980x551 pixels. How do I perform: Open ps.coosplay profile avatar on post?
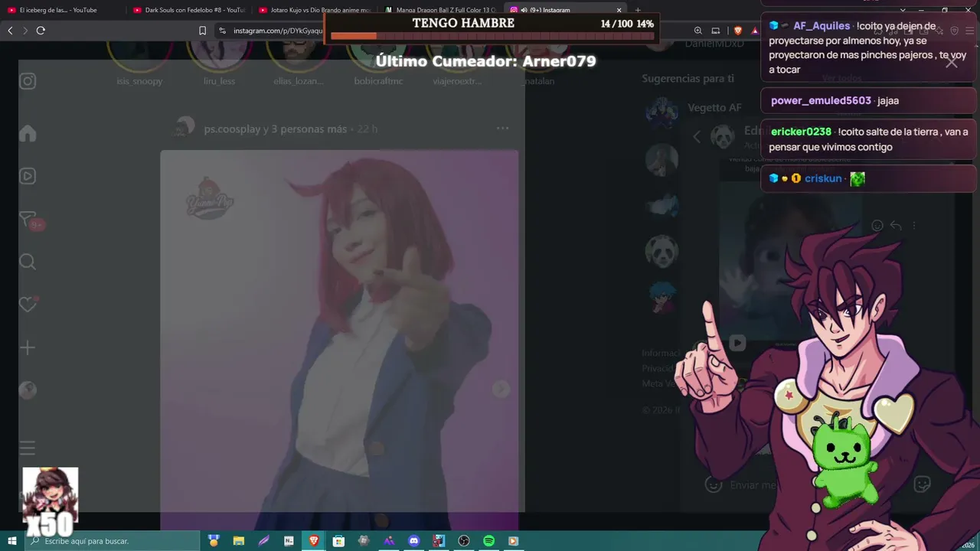coord(184,129)
